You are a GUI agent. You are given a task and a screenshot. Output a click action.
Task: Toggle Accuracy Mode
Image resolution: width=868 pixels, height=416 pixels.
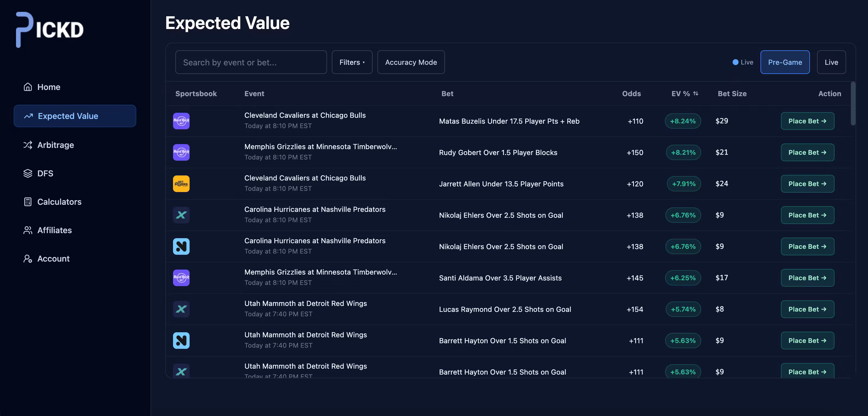pos(411,62)
